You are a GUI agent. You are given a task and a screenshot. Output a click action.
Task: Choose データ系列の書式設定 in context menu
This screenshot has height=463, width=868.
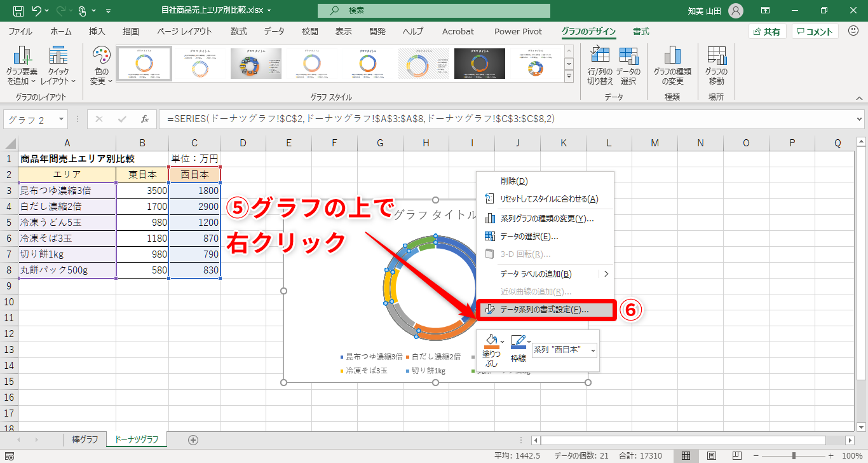pos(546,310)
